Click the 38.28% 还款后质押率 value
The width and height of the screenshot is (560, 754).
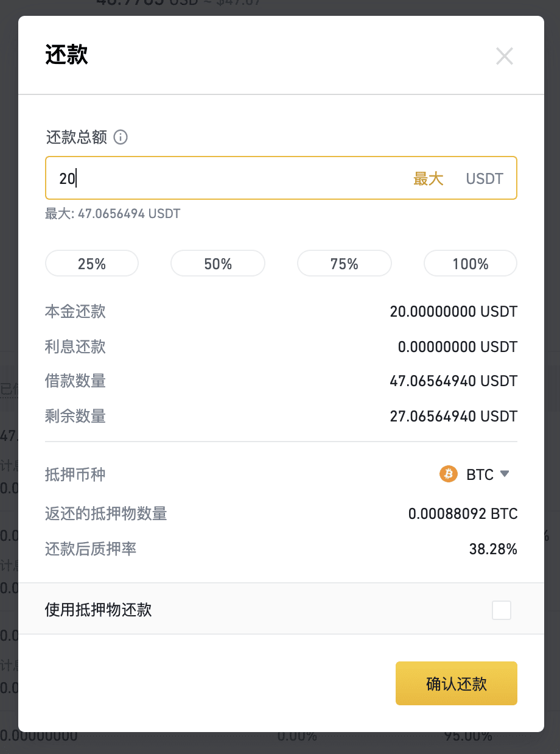coord(493,549)
